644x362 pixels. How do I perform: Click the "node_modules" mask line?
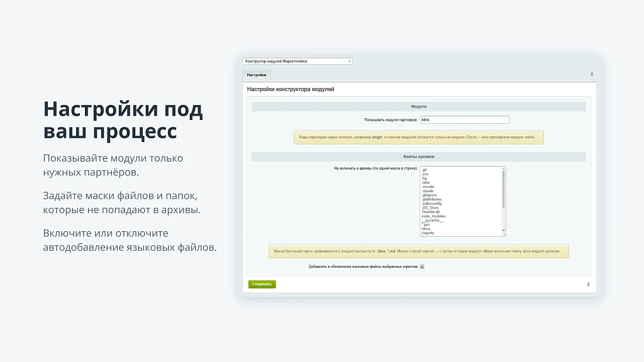(433, 216)
